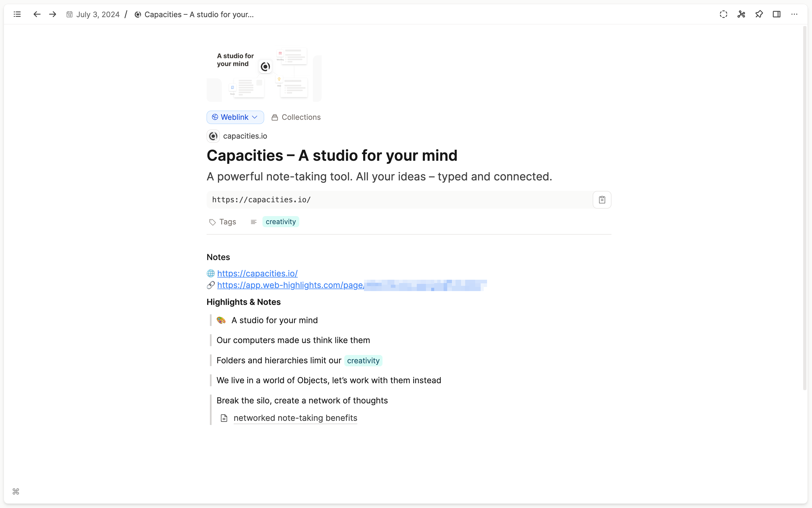812x508 pixels.
Task: Go forward with the right arrow
Action: 52,14
